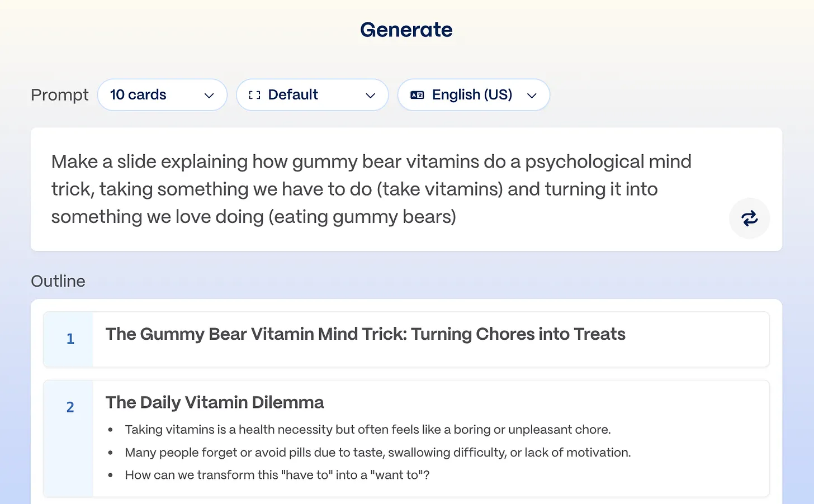Image resolution: width=814 pixels, height=504 pixels.
Task: Click the brackets icon beside Default
Action: 254,95
